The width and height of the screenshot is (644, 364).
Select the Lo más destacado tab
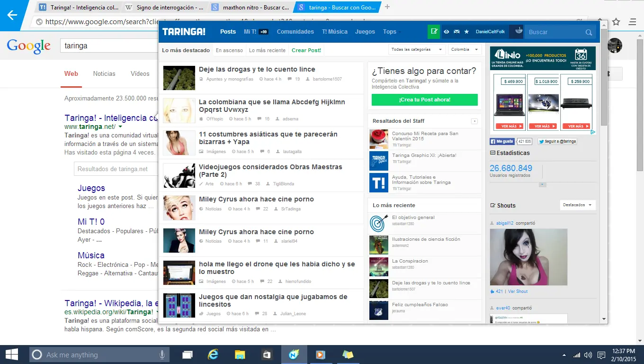point(186,50)
